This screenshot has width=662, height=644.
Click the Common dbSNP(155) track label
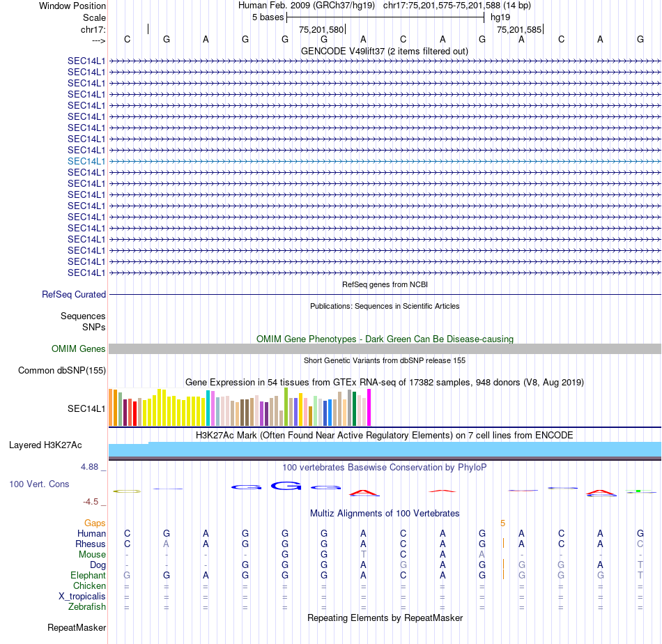point(61,370)
